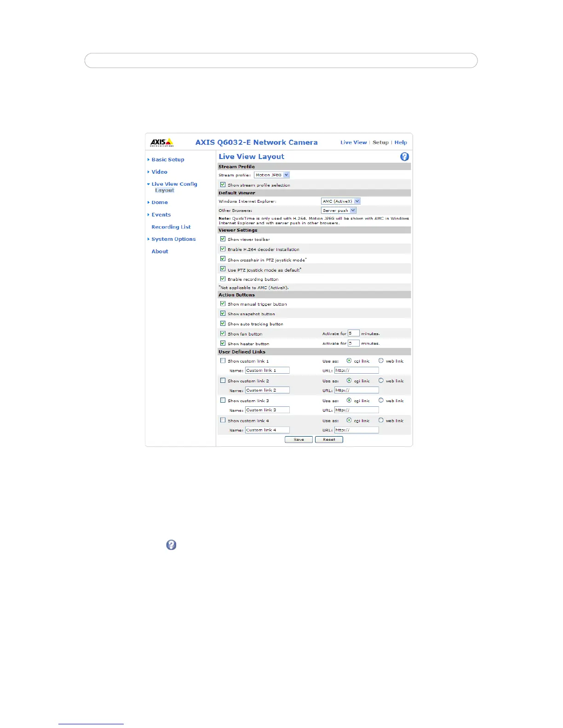
Task: Toggle Show viewer toolbar checkbox
Action: click(223, 239)
